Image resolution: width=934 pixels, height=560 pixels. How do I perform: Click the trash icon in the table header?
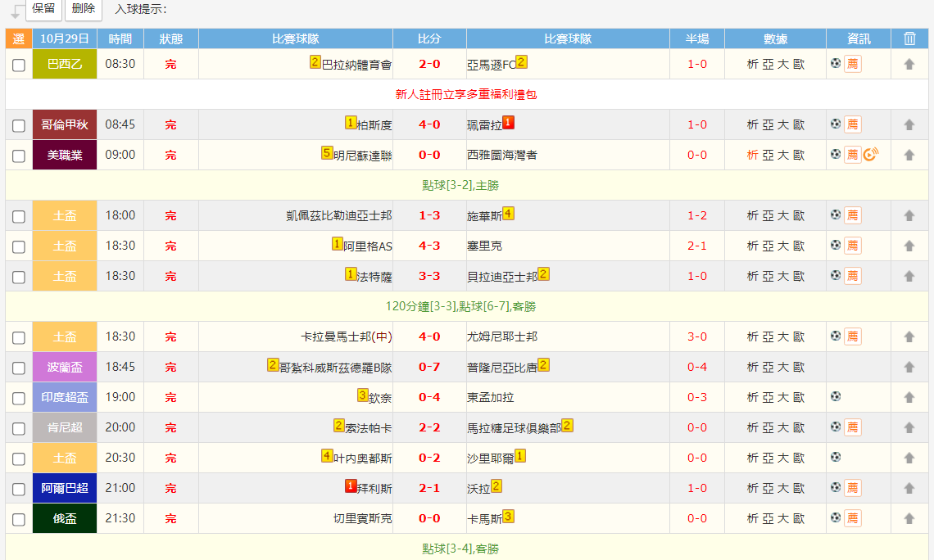909,37
